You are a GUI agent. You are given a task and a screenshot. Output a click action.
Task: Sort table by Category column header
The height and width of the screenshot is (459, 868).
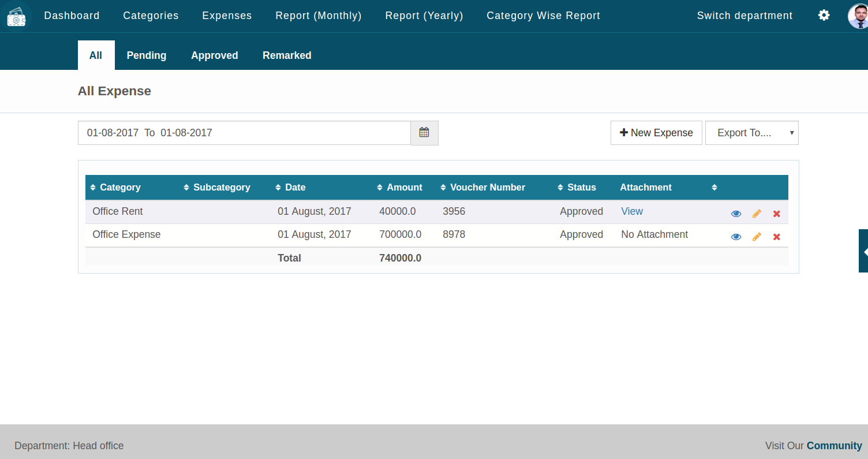point(119,188)
